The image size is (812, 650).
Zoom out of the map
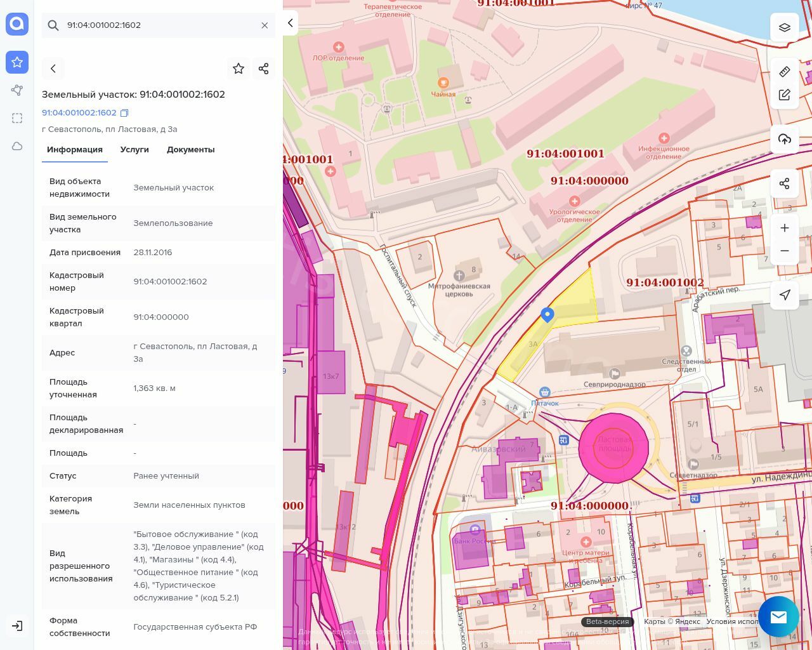tap(785, 251)
